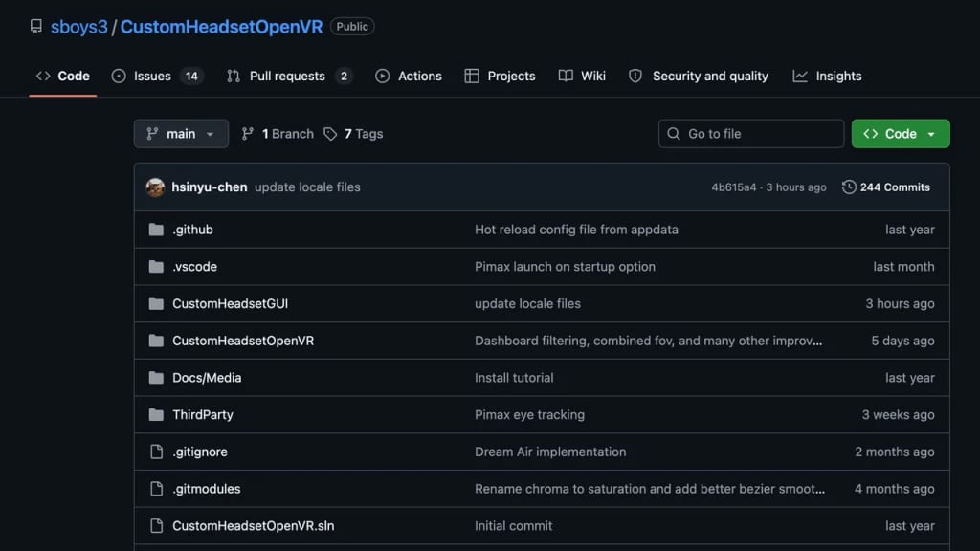View the 1 Branch link
Image resolution: width=980 pixels, height=551 pixels.
(278, 134)
